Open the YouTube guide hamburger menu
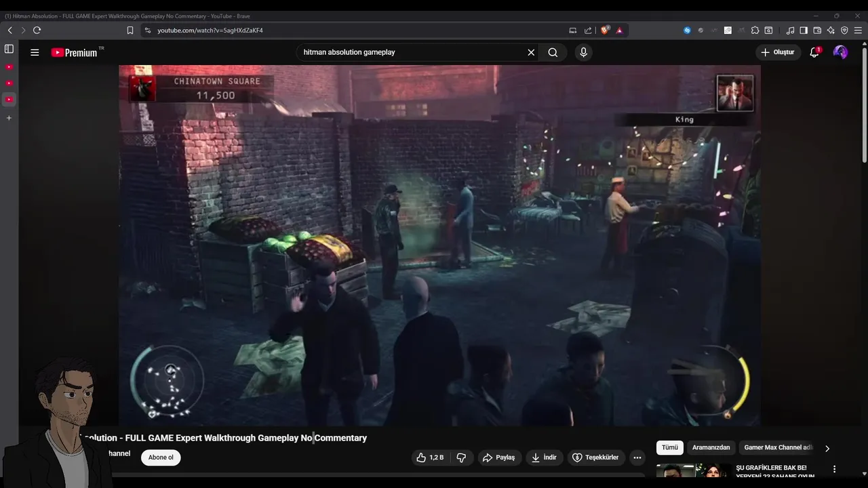Viewport: 868px width, 488px height. pyautogui.click(x=35, y=52)
